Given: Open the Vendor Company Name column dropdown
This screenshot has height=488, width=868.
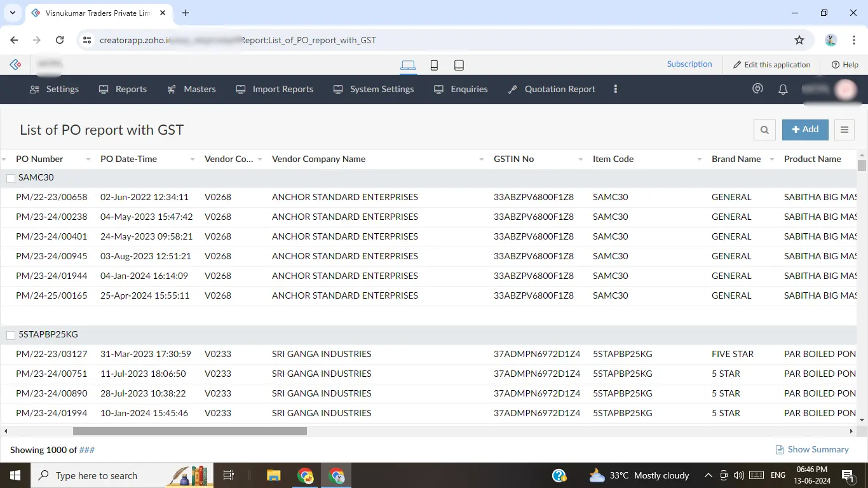Looking at the screenshot, I should [x=481, y=158].
